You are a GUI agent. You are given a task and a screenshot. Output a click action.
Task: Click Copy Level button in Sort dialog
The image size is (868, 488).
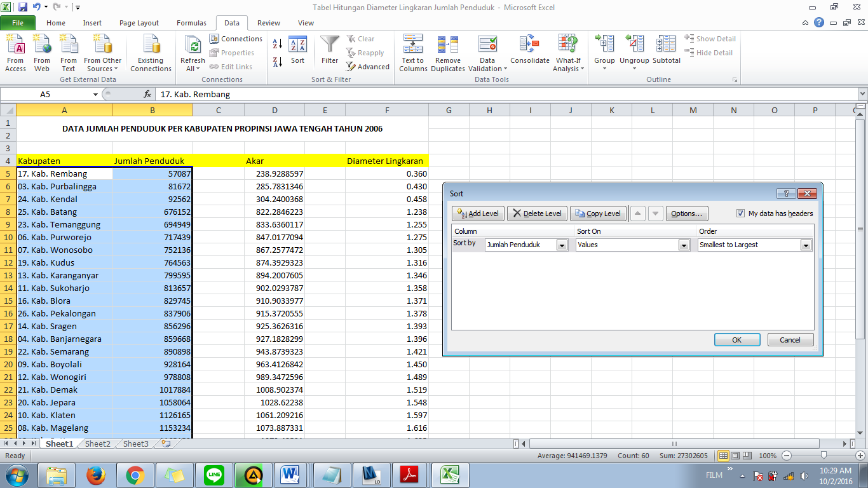click(x=598, y=213)
